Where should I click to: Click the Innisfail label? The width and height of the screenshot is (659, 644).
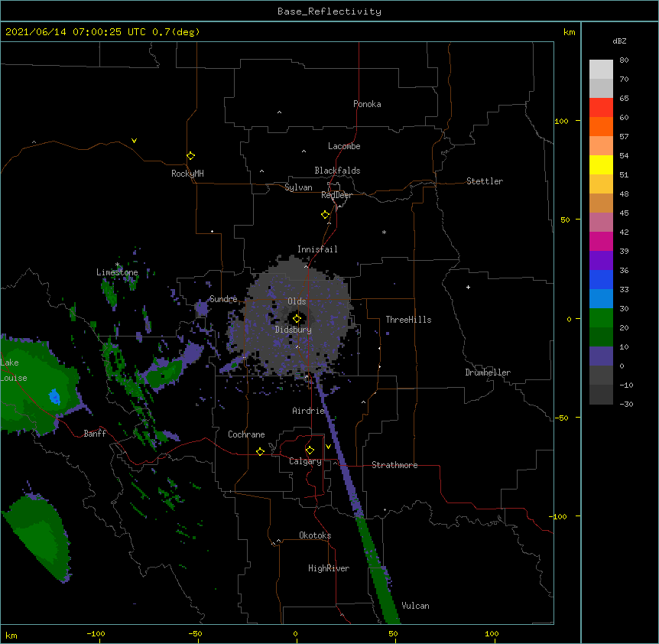tap(317, 249)
